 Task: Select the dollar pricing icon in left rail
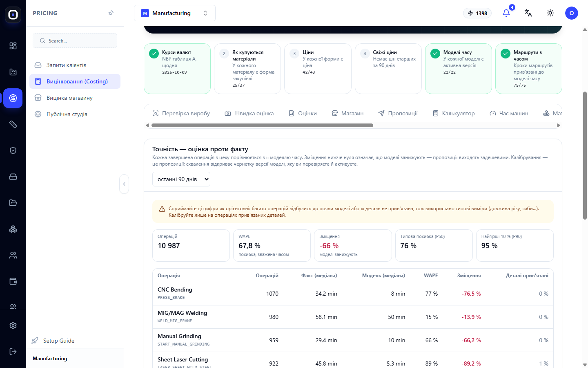[13, 98]
